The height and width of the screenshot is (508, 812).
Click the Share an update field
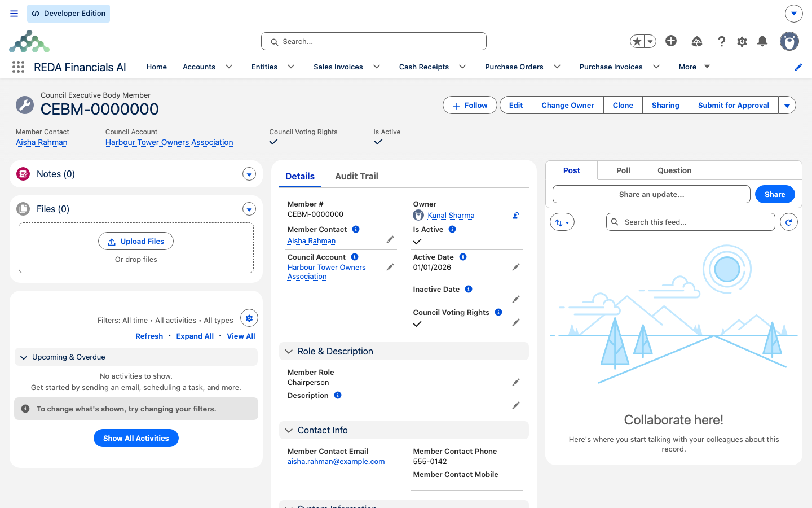(651, 194)
